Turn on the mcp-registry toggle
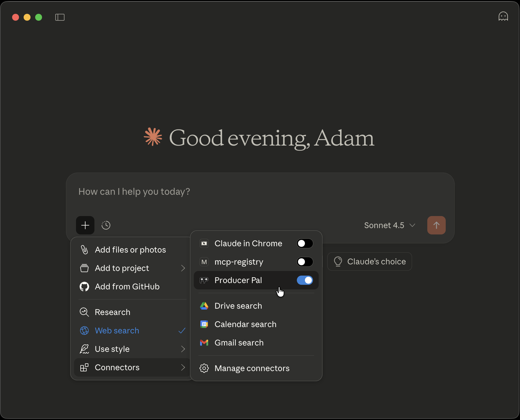Viewport: 520px width, 420px height. click(305, 262)
